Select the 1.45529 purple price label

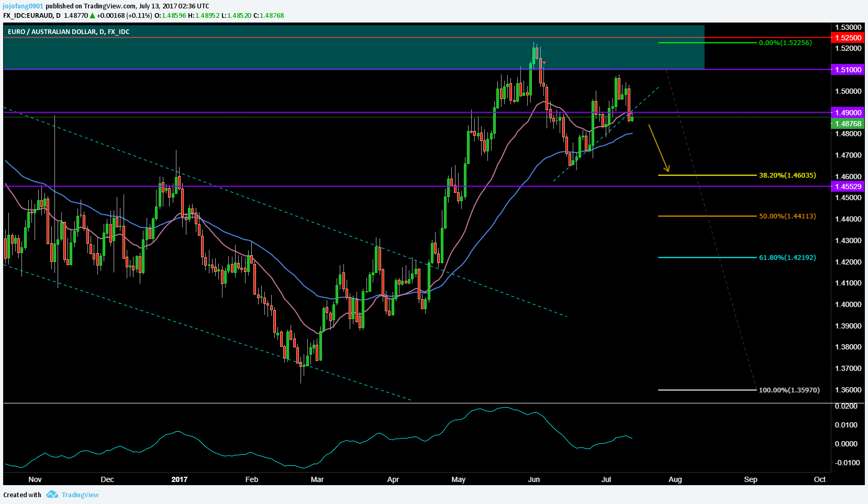click(848, 187)
